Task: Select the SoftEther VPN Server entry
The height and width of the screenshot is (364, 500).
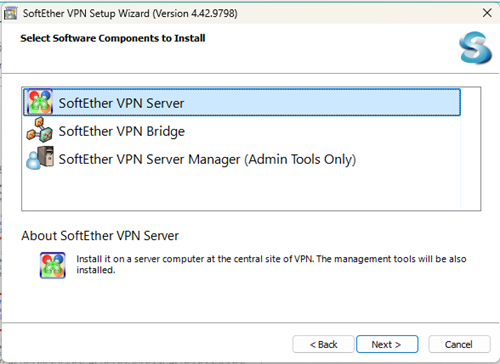Action: 242,102
